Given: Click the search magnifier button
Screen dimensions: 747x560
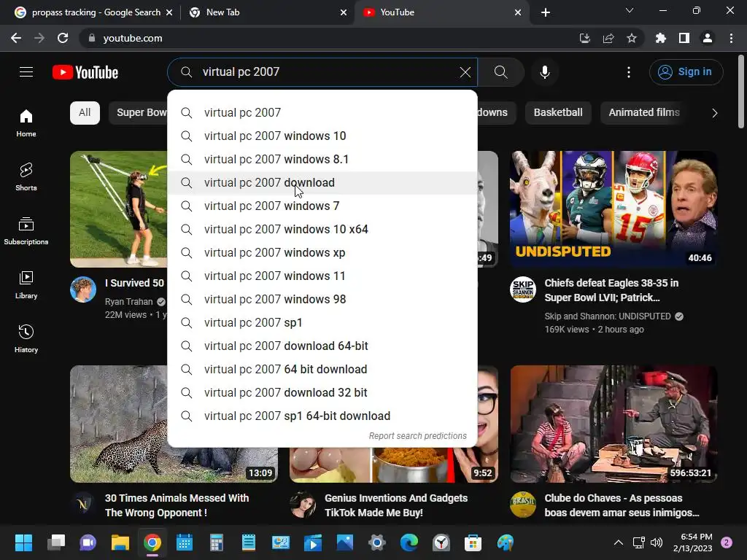Looking at the screenshot, I should (x=500, y=72).
